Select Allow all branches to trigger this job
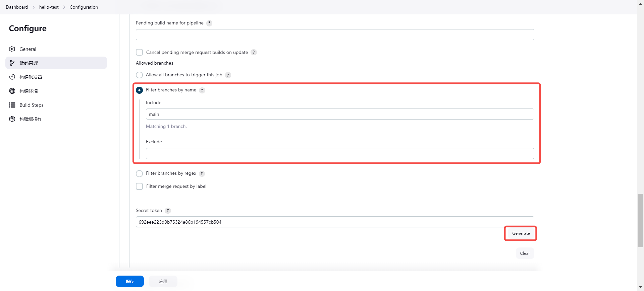644x291 pixels. pyautogui.click(x=140, y=75)
